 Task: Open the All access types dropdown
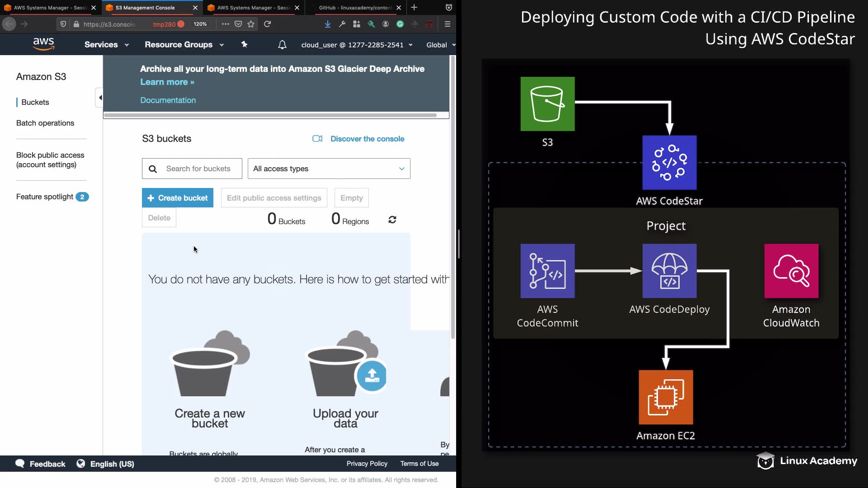point(329,169)
